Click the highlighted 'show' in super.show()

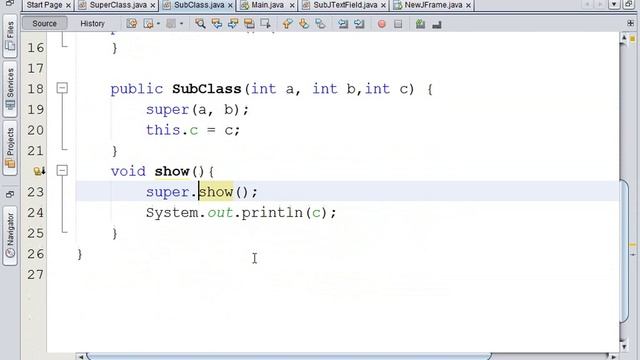(x=216, y=192)
